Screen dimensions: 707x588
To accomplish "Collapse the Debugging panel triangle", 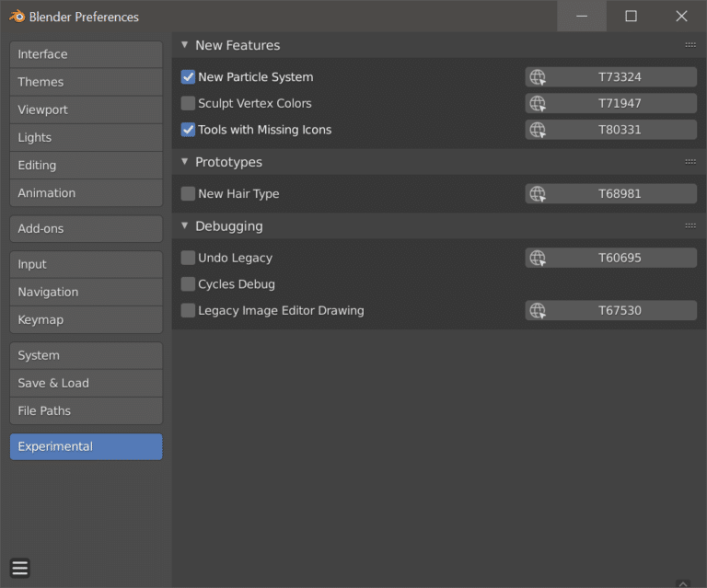I will click(x=184, y=225).
